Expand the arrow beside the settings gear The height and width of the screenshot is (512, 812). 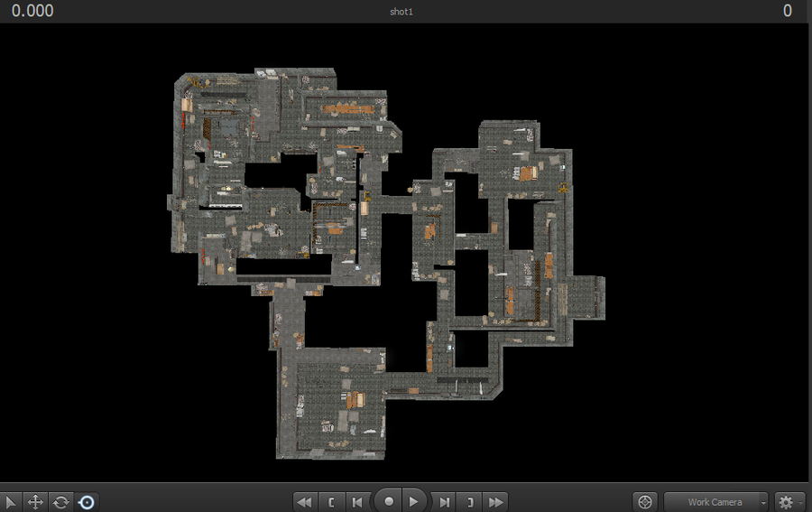click(800, 502)
